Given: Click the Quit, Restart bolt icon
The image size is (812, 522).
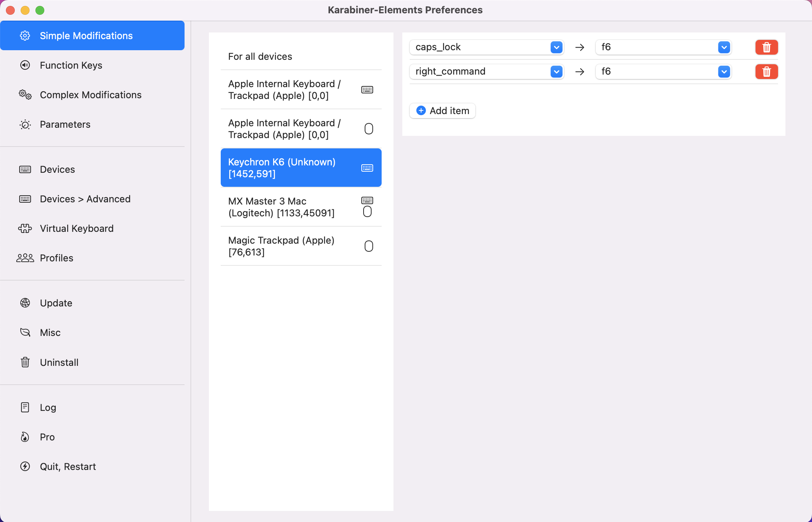Looking at the screenshot, I should click(x=25, y=467).
